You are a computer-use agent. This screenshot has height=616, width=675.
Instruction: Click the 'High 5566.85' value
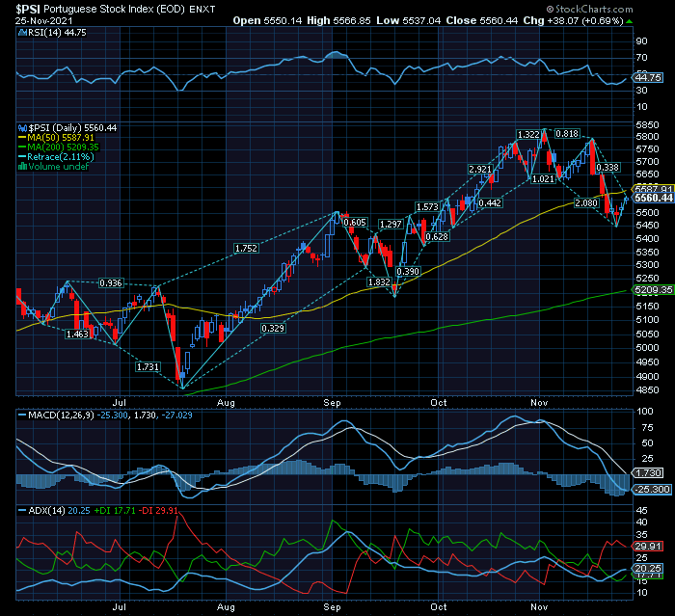point(338,20)
